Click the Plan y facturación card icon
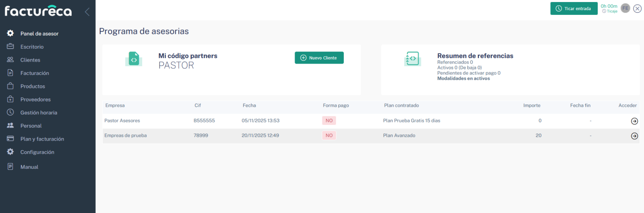The width and height of the screenshot is (644, 213). [10, 139]
